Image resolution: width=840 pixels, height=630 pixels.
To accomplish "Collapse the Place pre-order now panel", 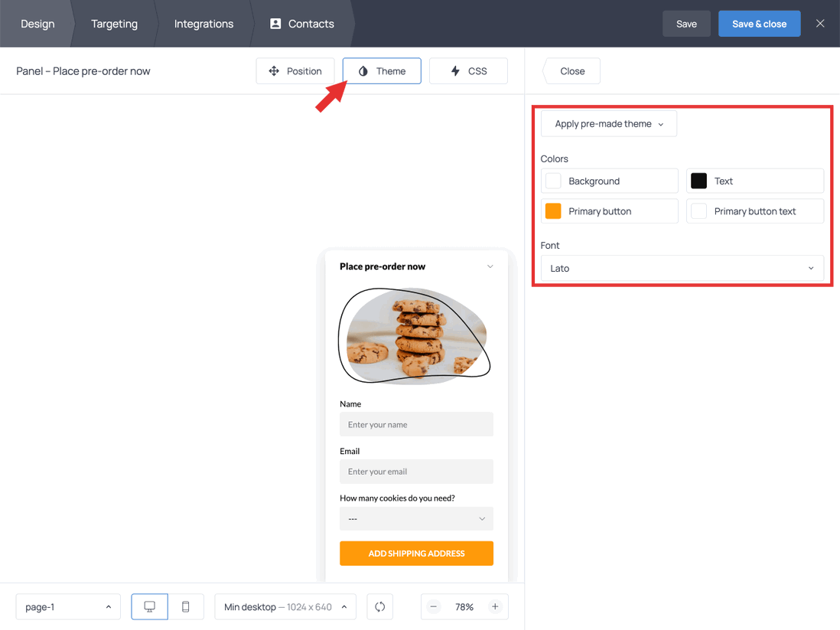I will [490, 266].
